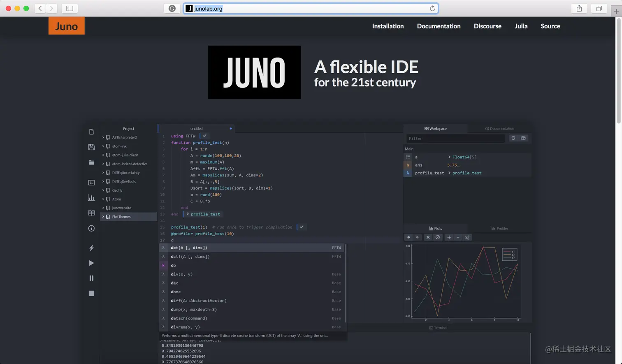Click the list icon beside variable a
This screenshot has width=622, height=364.
pyautogui.click(x=408, y=157)
